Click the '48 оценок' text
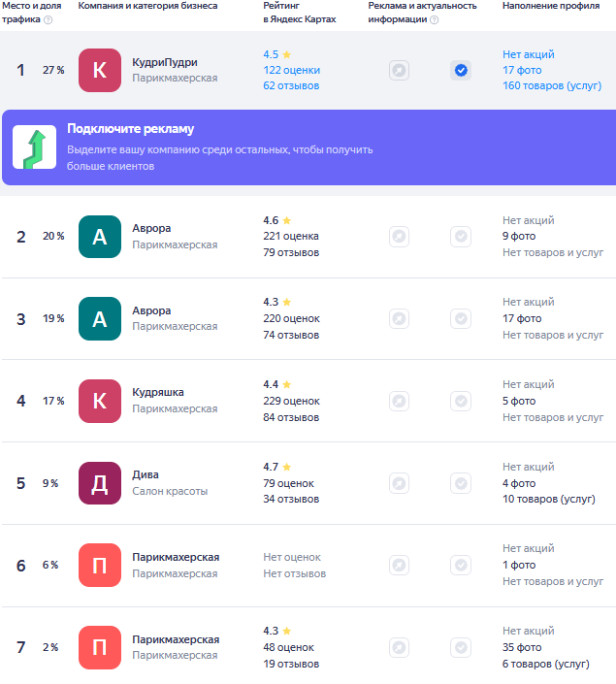The height and width of the screenshot is (684, 616). point(288,647)
